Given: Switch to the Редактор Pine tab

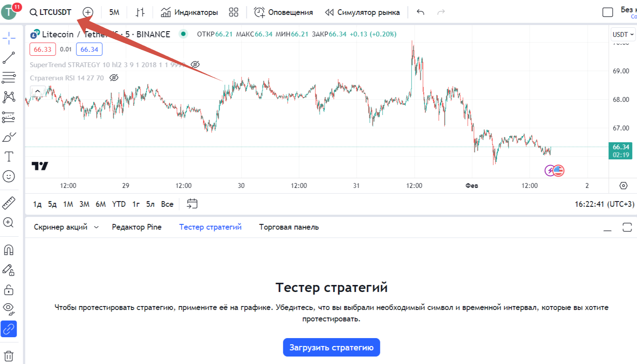Looking at the screenshot, I should coord(137,227).
